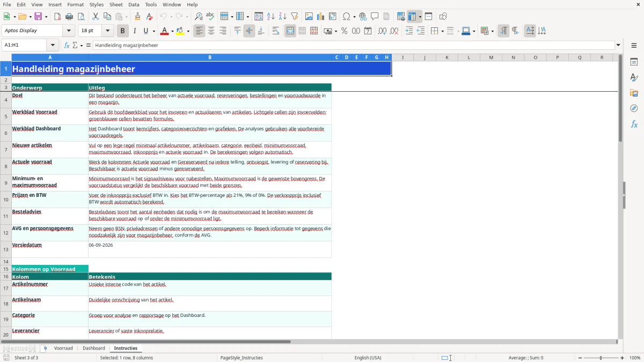Image resolution: width=644 pixels, height=362 pixels.
Task: Apply the red font color swatch
Action: [164, 31]
